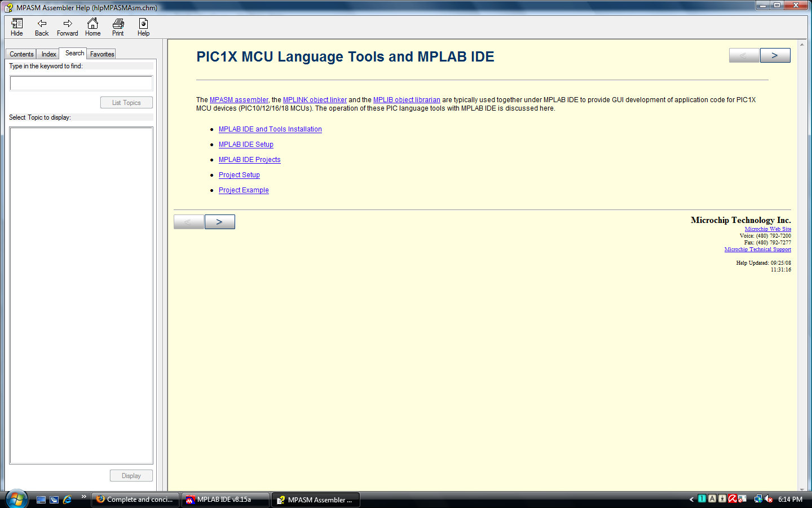Open the Project Setup link

coord(239,175)
